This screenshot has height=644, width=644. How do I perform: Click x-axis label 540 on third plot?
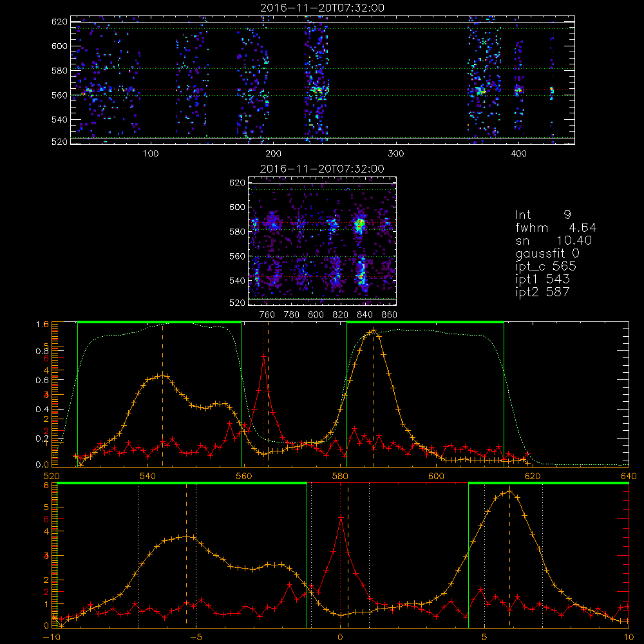pyautogui.click(x=147, y=476)
